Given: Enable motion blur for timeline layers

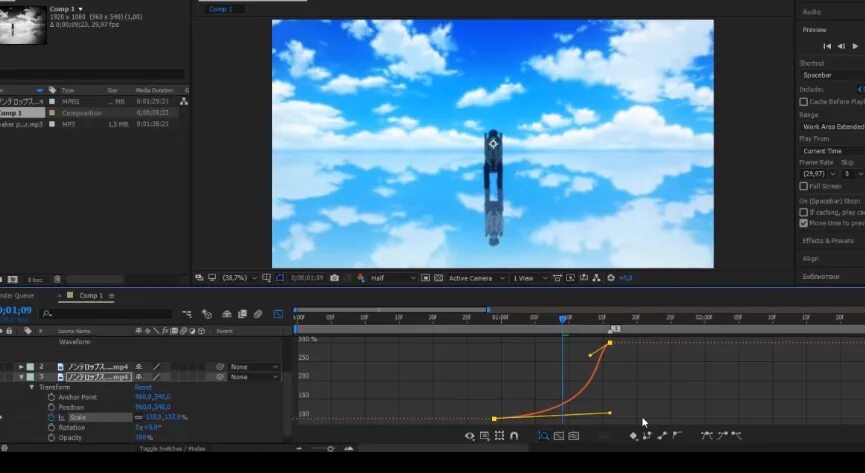Looking at the screenshot, I should (258, 314).
